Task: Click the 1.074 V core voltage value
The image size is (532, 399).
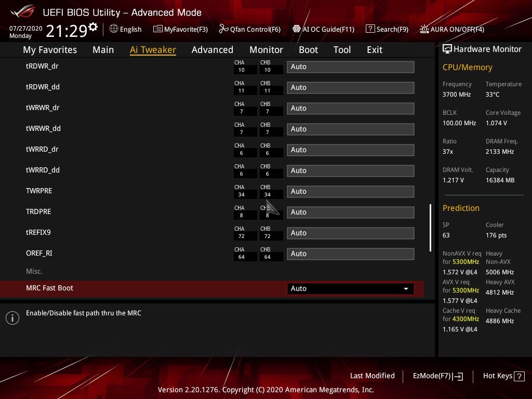Action: pos(496,123)
